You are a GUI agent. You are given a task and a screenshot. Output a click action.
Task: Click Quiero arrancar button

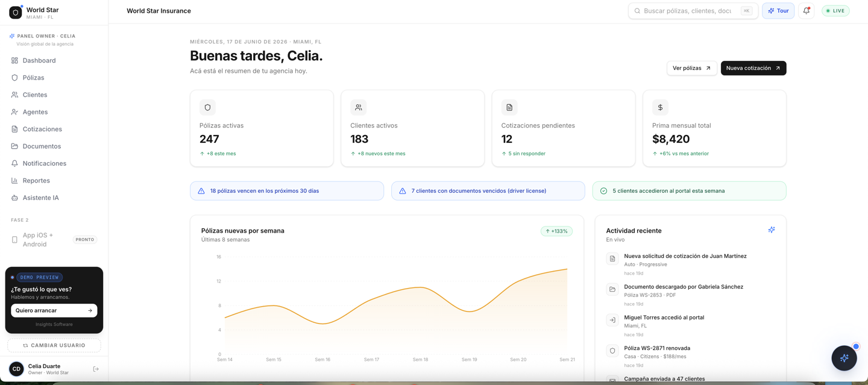pos(54,310)
